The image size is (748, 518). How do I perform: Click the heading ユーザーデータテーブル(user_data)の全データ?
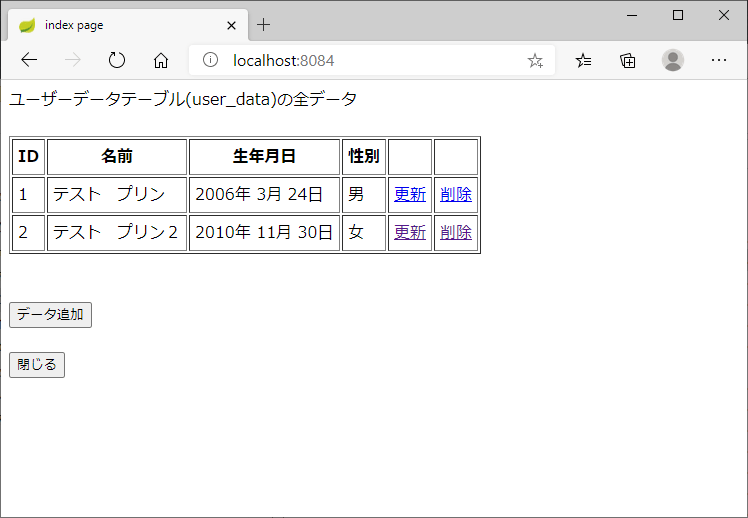[x=183, y=99]
